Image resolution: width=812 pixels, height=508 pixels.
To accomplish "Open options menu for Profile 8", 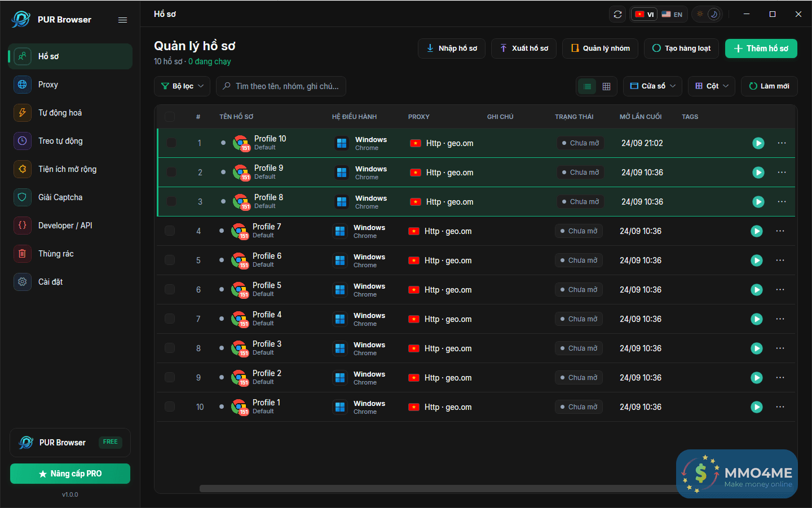I will coord(782,202).
